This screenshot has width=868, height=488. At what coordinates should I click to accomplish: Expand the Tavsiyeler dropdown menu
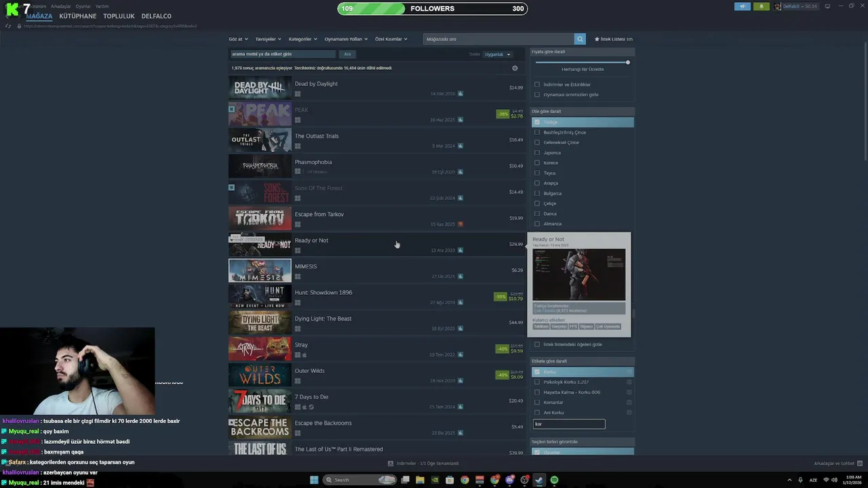(268, 39)
